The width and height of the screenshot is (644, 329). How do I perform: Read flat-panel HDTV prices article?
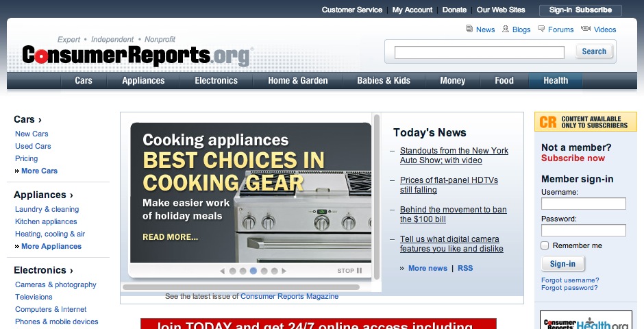pyautogui.click(x=449, y=185)
